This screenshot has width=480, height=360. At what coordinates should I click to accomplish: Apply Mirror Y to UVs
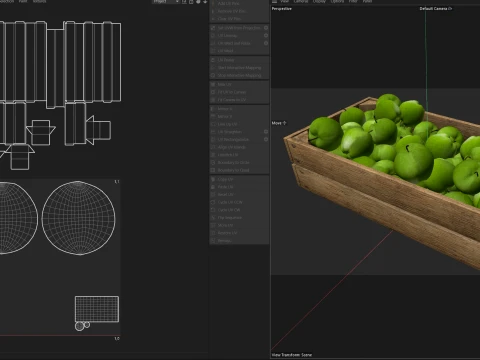click(x=239, y=117)
